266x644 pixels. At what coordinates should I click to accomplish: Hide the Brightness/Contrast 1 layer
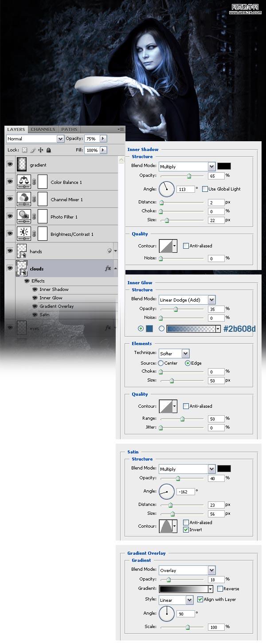(x=10, y=234)
